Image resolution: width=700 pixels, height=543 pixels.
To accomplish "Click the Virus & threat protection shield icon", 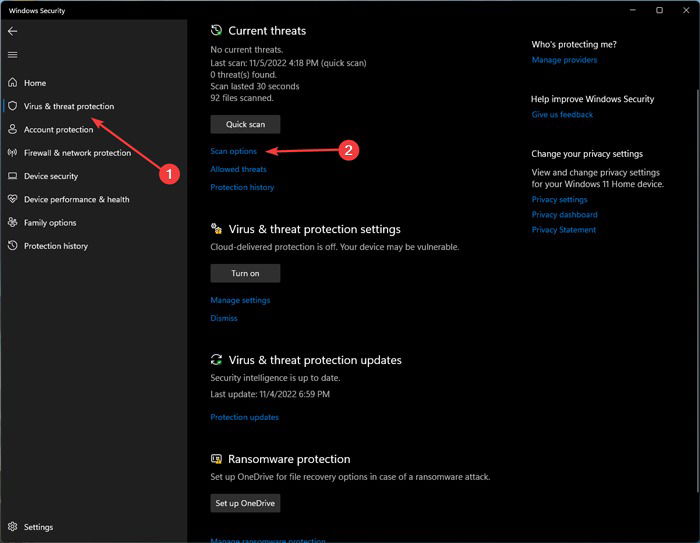I will point(12,106).
